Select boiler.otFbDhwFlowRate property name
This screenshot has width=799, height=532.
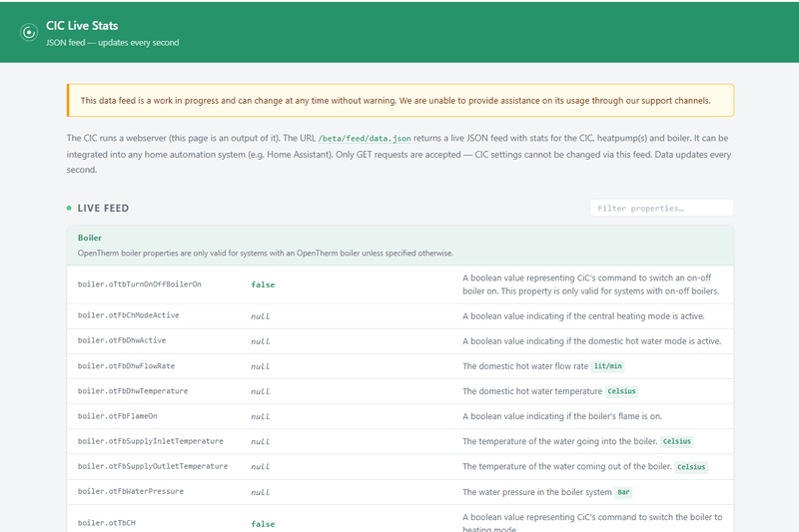pos(126,366)
